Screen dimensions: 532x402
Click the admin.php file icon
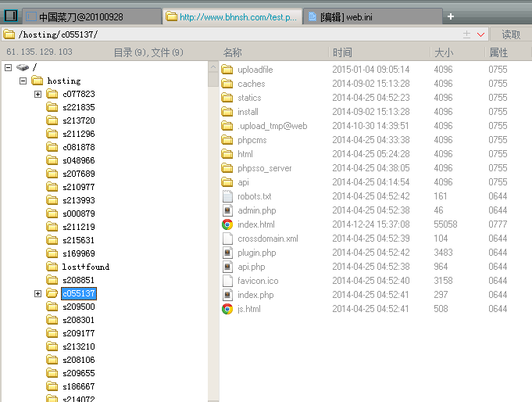227,210
